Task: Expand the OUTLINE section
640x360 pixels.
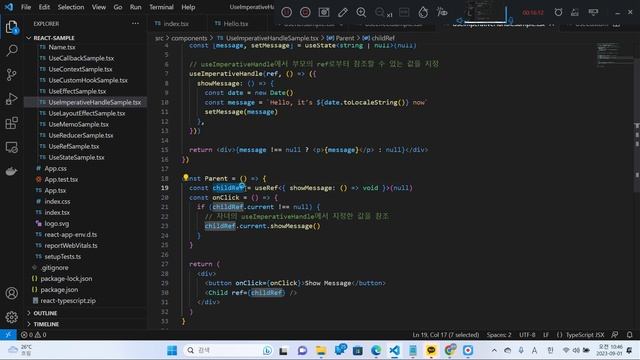Action: click(x=45, y=313)
